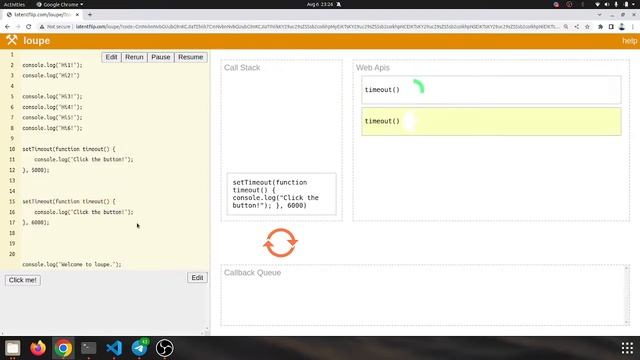Close the latentflip.com/loupe tab
The image size is (640, 360).
tap(77, 14)
